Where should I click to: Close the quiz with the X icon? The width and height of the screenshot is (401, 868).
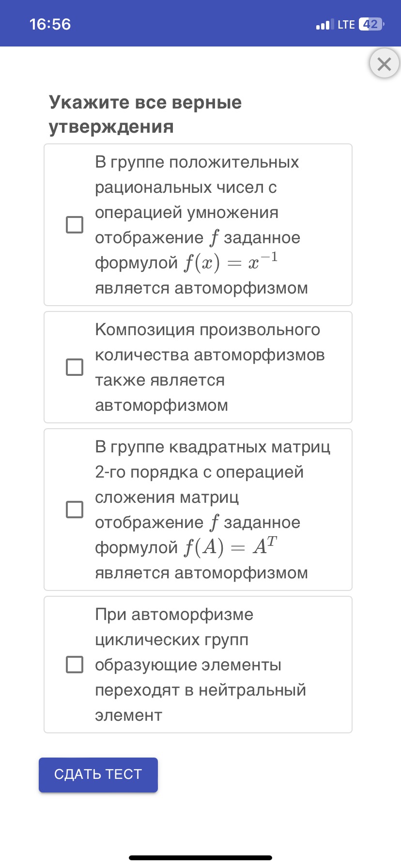click(x=384, y=63)
